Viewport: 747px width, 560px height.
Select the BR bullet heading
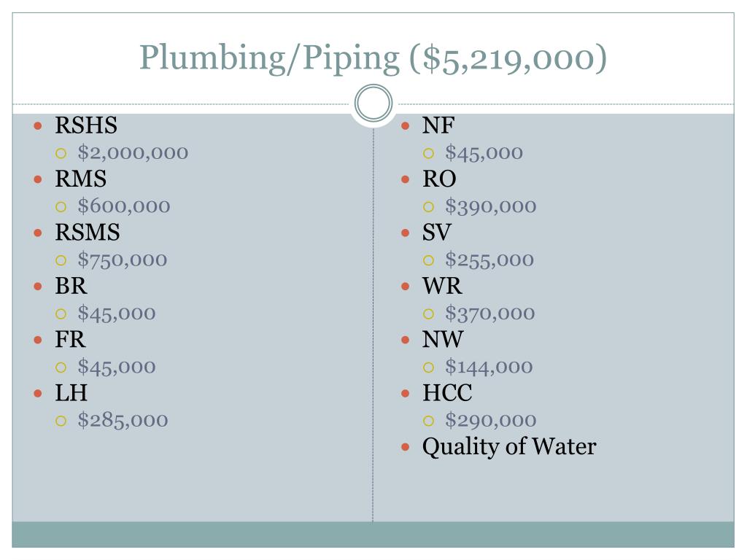tap(71, 286)
